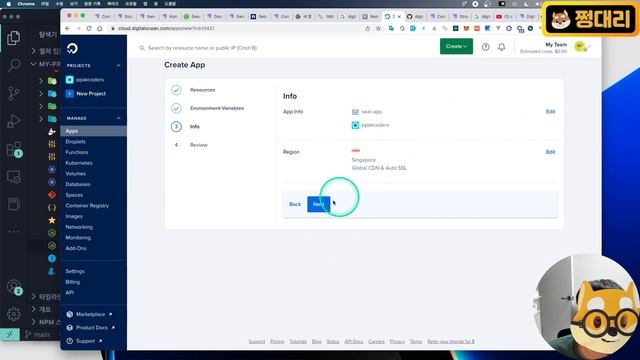This screenshot has height=360, width=640.
Task: Click the share icon in address bar
Action: 367,28
